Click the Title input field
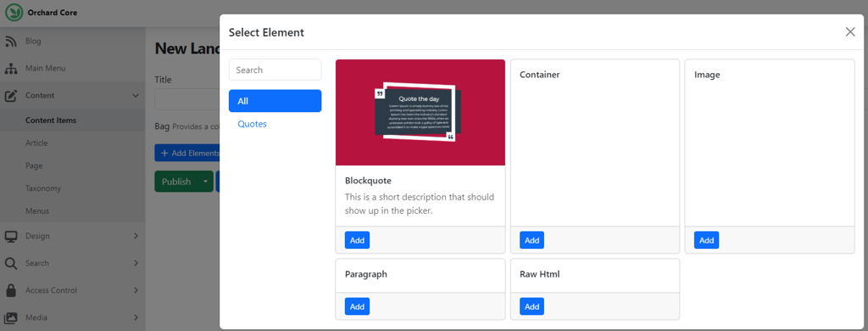The width and height of the screenshot is (868, 331). (187, 98)
